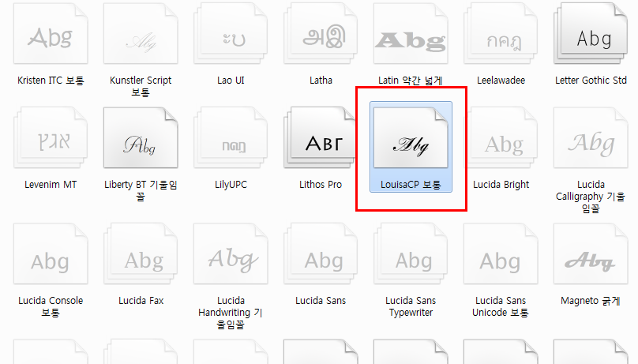Click the 'Lucida Sans Unicode 보통' name label
The height and width of the screenshot is (364, 638).
tap(501, 306)
